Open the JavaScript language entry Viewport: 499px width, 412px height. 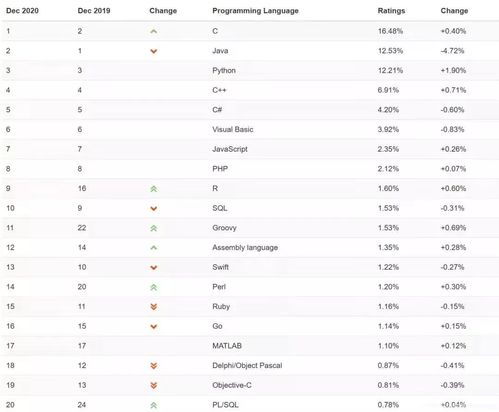[x=230, y=149]
